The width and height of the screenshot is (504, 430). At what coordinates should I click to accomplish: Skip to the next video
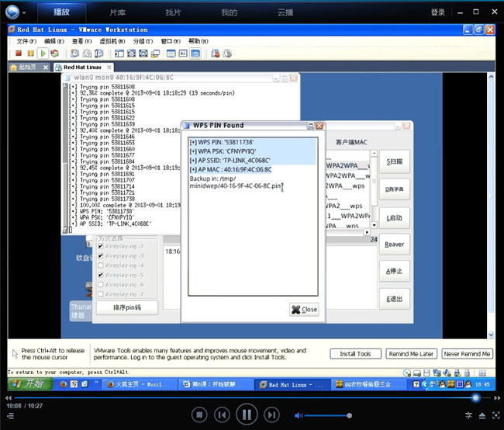click(x=271, y=415)
